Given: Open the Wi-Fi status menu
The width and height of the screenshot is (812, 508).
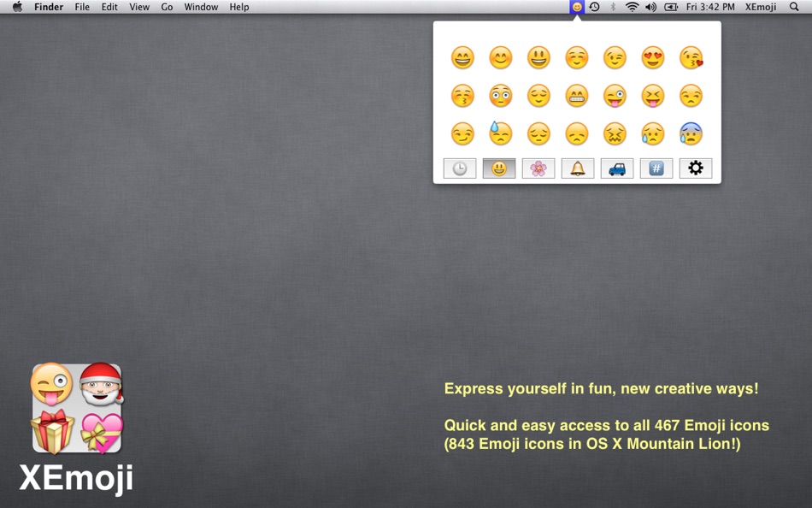Looking at the screenshot, I should [x=632, y=7].
